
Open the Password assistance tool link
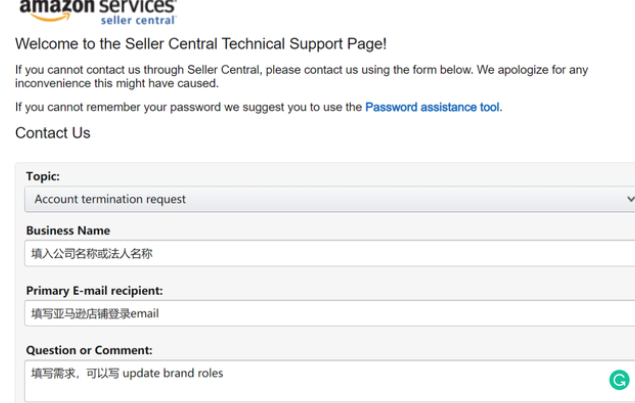point(432,107)
